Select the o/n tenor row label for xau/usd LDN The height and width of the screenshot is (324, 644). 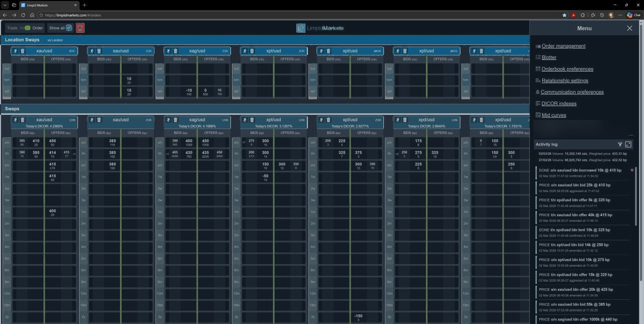click(x=7, y=142)
